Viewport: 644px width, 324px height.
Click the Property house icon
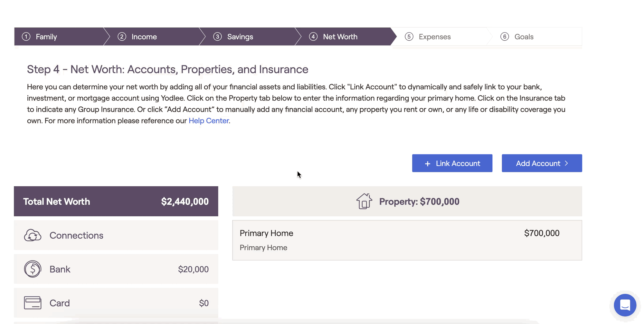click(364, 201)
